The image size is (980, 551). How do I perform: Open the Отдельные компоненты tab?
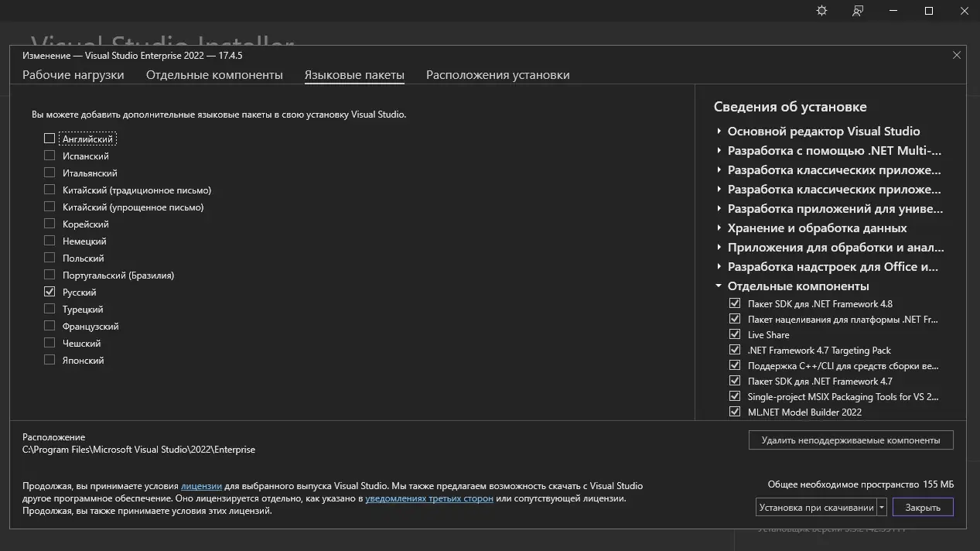point(214,75)
